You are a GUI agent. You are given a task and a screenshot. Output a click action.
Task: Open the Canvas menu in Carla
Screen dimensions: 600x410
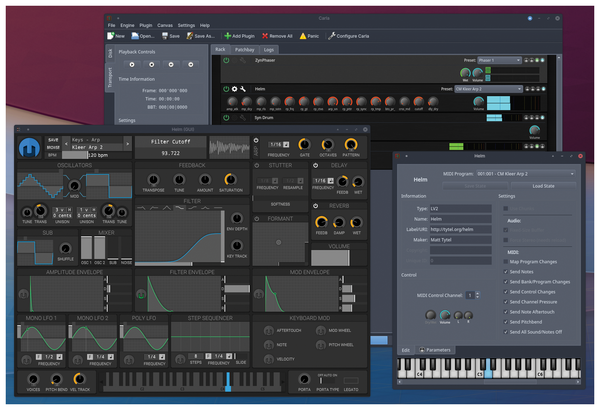coord(165,25)
